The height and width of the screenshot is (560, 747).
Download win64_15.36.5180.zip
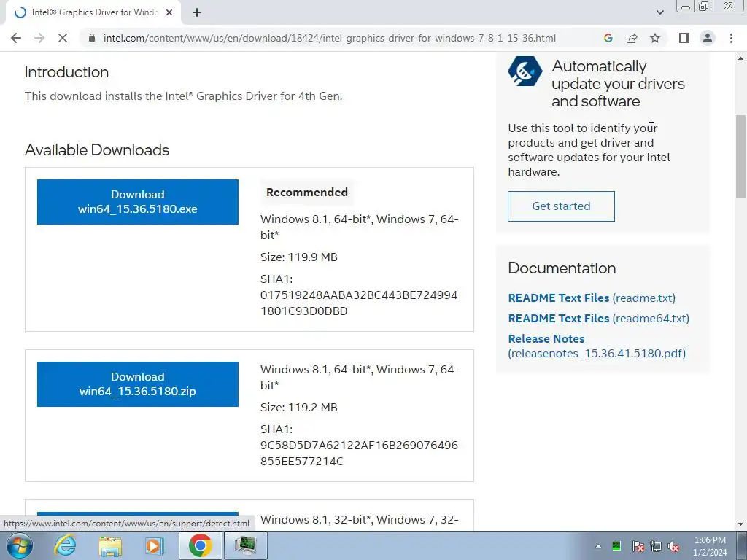pyautogui.click(x=138, y=384)
